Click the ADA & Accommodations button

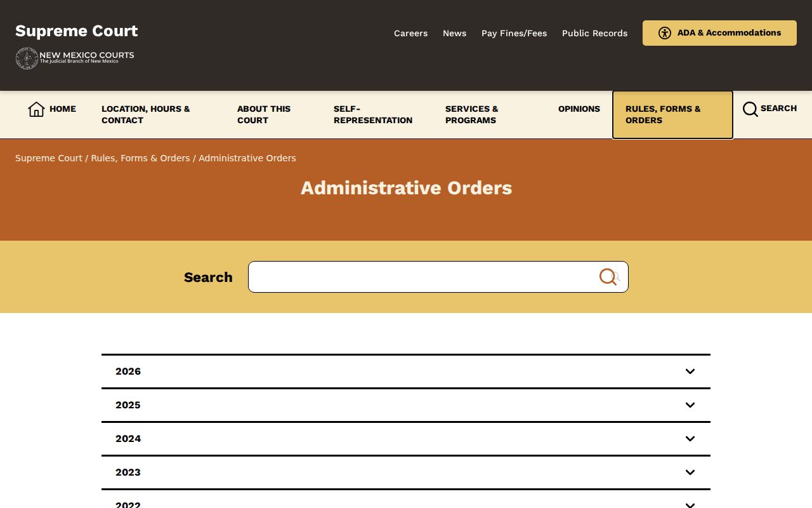pos(719,33)
